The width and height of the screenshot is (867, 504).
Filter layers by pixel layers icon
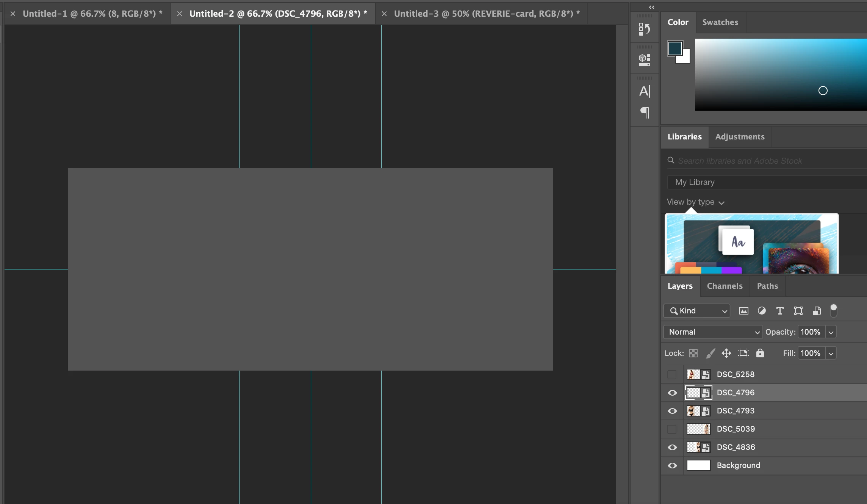[743, 311]
